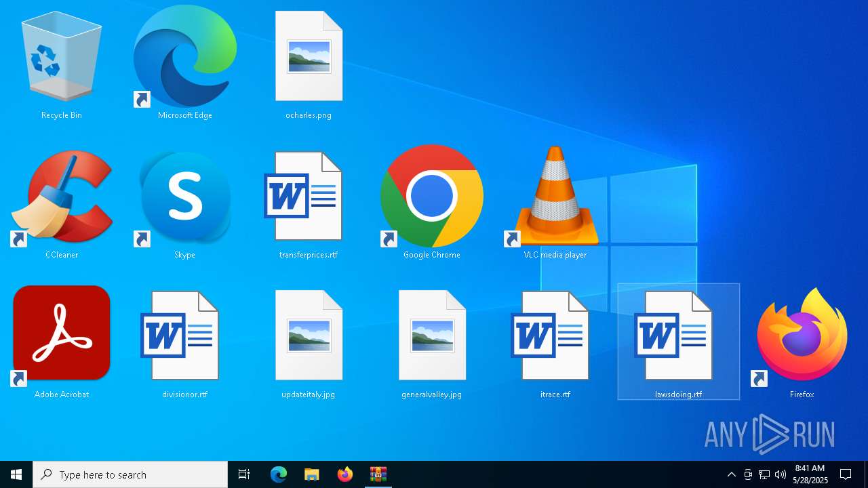
Task: Select the CCleaner desktop shortcut
Action: coord(62,203)
